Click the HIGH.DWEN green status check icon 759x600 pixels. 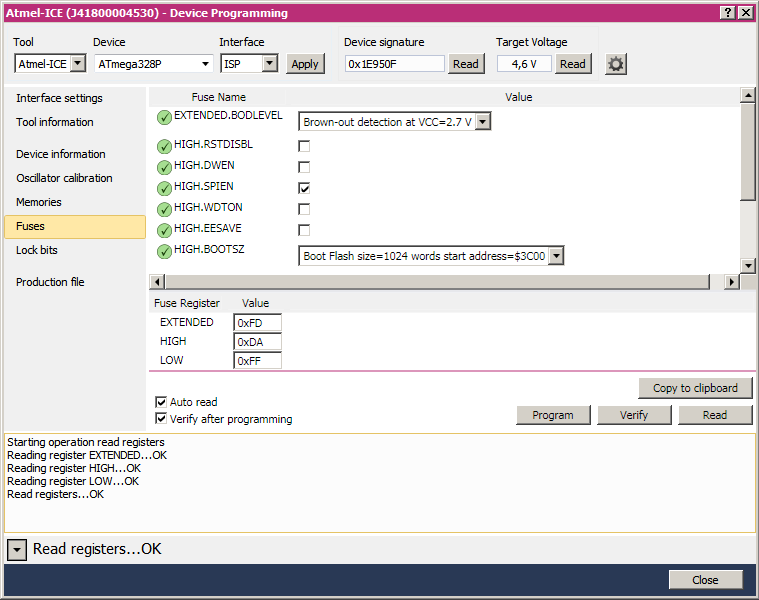coord(164,167)
